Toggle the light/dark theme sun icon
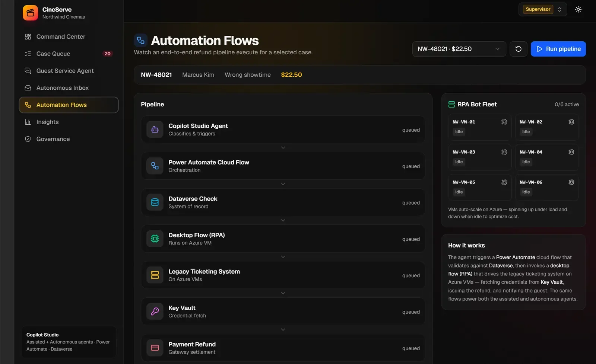The height and width of the screenshot is (364, 596). click(578, 9)
